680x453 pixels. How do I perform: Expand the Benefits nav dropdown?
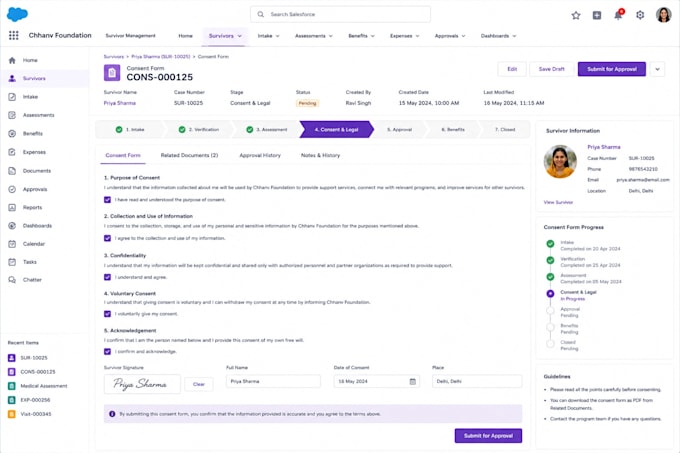[373, 36]
